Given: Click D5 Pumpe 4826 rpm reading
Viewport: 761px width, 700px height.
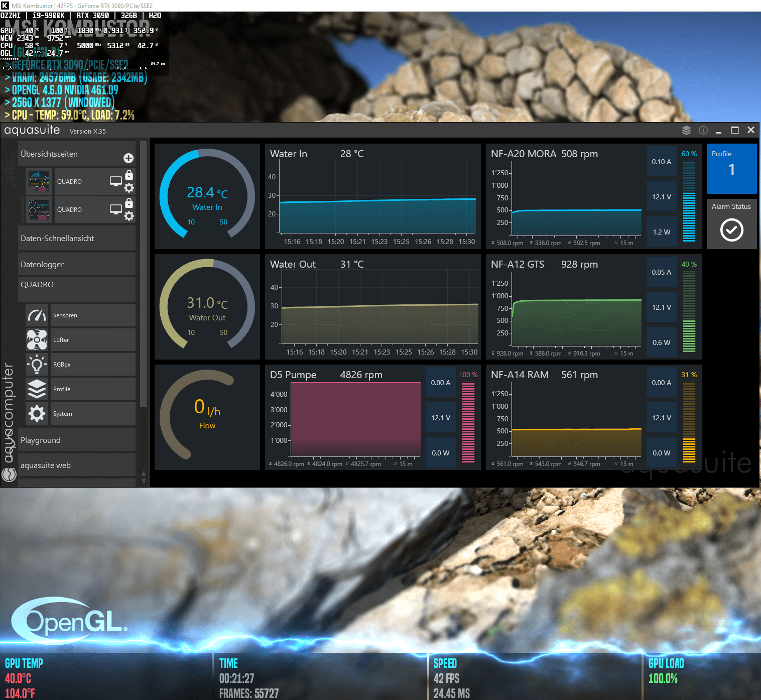Looking at the screenshot, I should pos(361,375).
